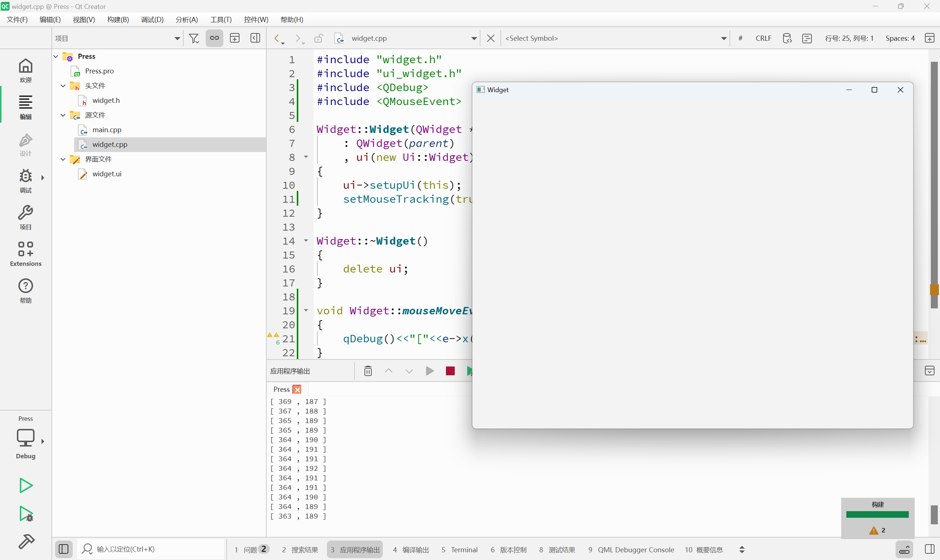This screenshot has width=940, height=560.
Task: Collapse the Press project tree node
Action: (x=56, y=56)
